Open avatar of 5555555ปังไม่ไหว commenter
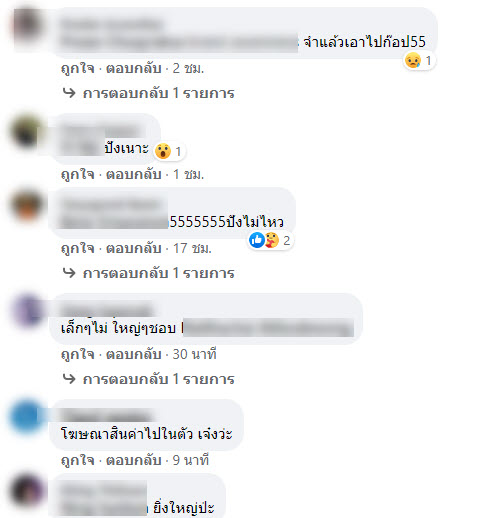Image resolution: width=481 pixels, height=518 pixels. tap(27, 205)
